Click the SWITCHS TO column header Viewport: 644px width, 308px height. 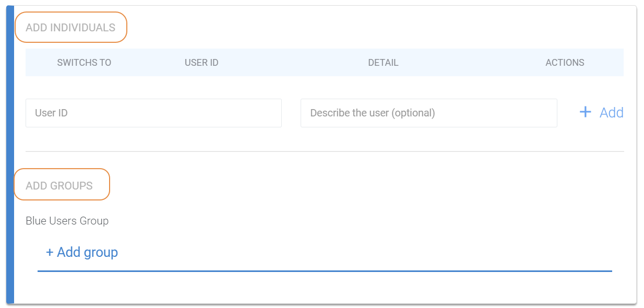pyautogui.click(x=84, y=63)
